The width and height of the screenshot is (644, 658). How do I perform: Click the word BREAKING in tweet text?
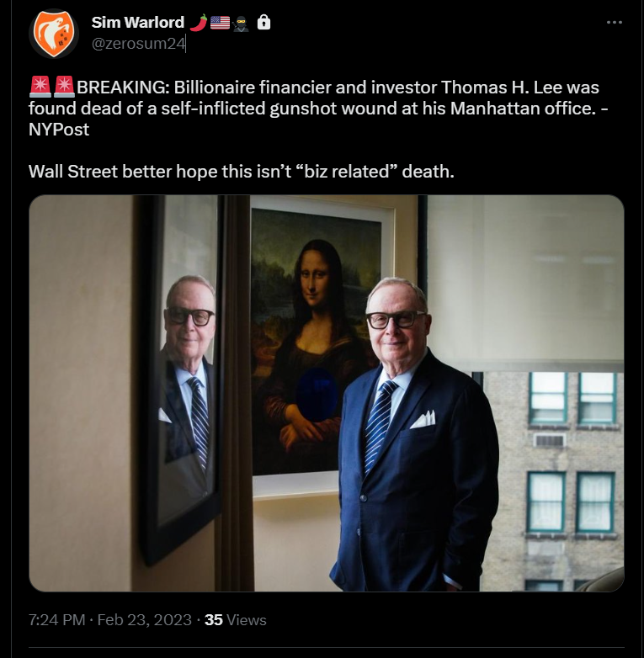coord(123,88)
